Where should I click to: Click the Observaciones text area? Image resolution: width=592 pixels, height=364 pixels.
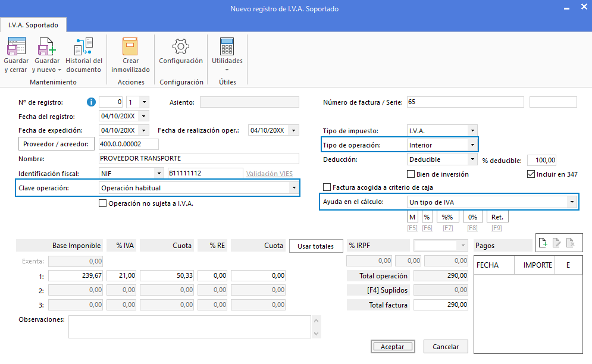[190, 327]
